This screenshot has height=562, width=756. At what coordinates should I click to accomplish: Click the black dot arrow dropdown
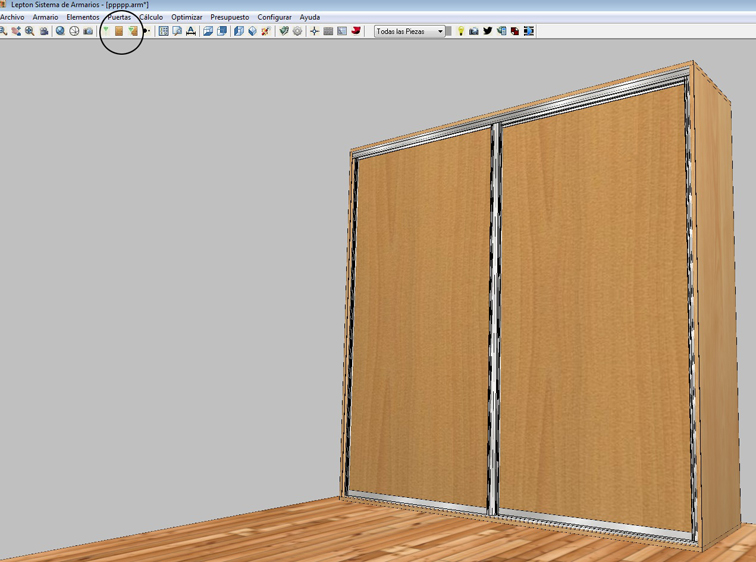147,31
